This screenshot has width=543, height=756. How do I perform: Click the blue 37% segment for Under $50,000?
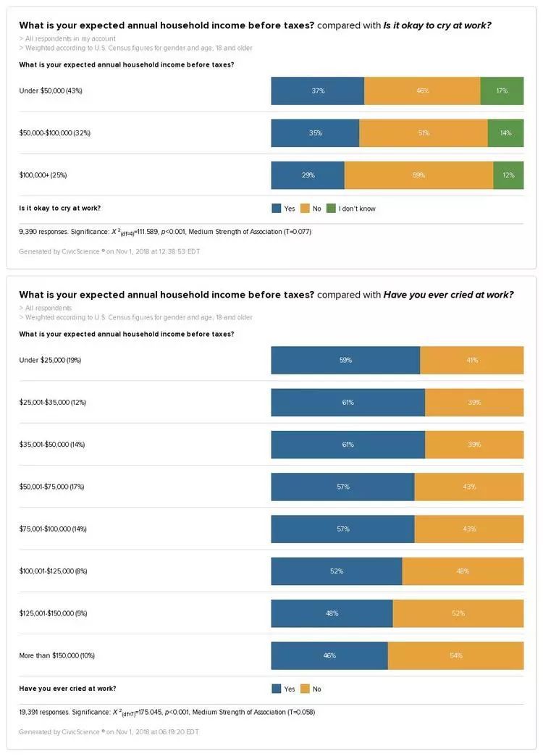(318, 91)
